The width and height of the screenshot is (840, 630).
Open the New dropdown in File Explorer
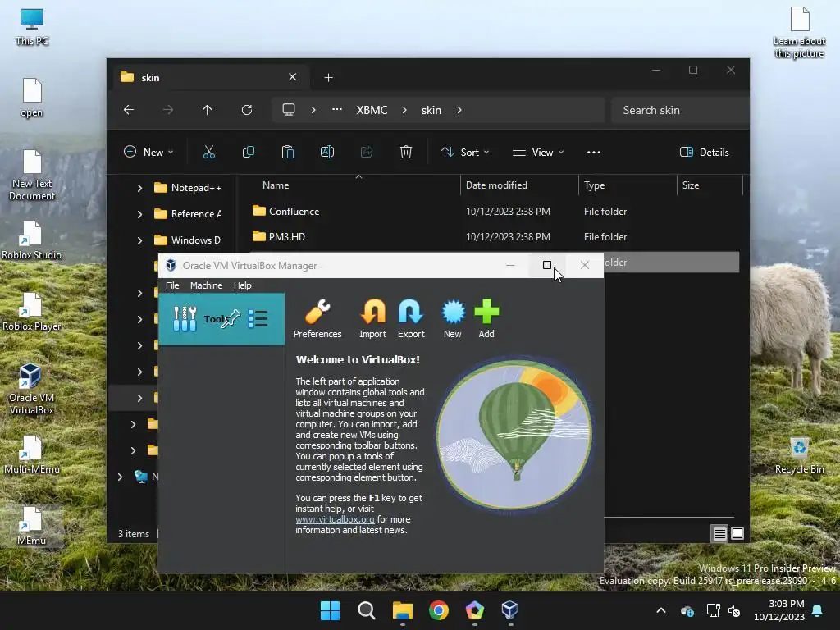point(149,152)
